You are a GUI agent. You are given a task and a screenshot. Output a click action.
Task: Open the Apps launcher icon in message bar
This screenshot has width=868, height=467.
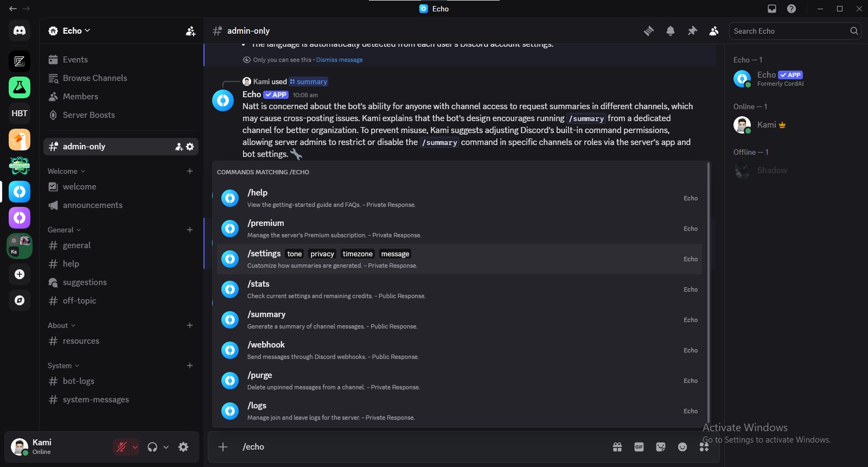704,447
